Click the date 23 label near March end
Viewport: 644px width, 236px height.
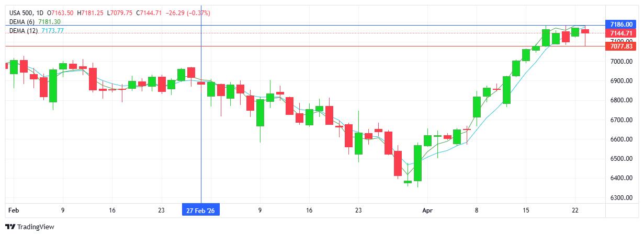[x=358, y=211]
